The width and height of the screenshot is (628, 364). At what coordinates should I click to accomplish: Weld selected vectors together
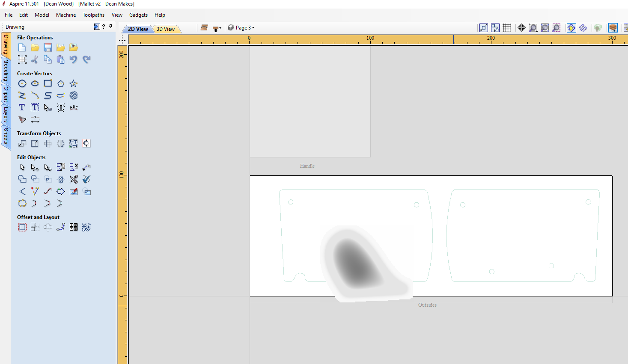click(22, 179)
